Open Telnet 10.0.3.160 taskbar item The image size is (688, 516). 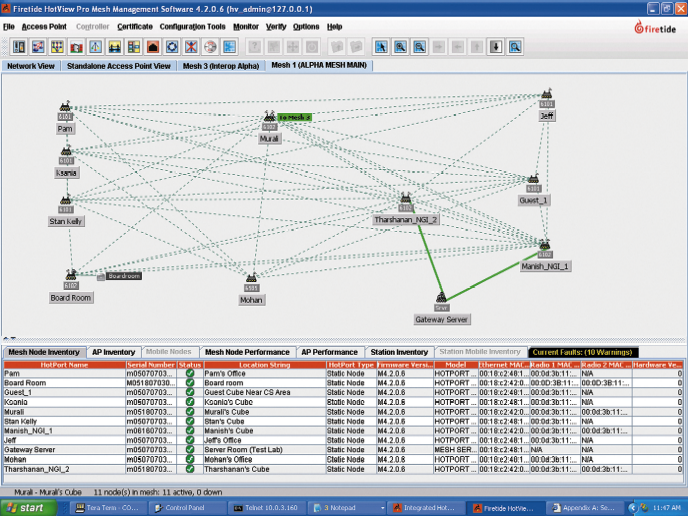pyautogui.click(x=266, y=508)
